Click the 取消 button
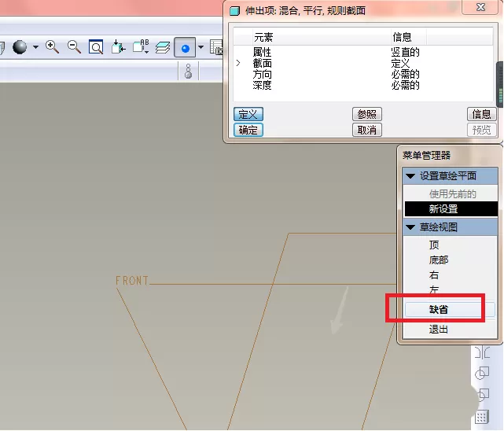The image size is (504, 431). point(366,130)
